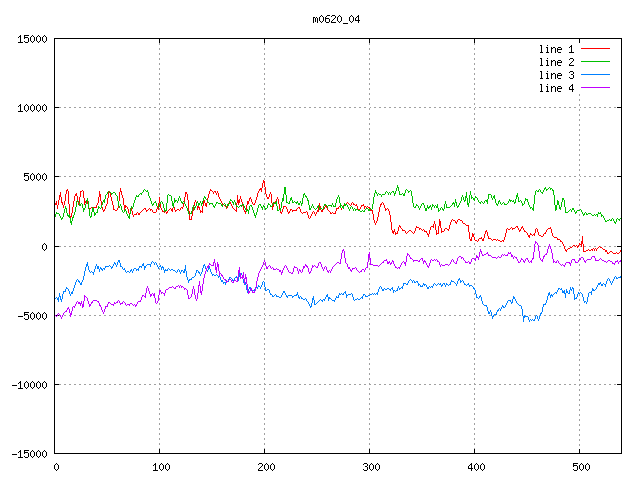Select the 300 tick label on x-axis
Image resolution: width=640 pixels, height=480 pixels.
tap(370, 467)
